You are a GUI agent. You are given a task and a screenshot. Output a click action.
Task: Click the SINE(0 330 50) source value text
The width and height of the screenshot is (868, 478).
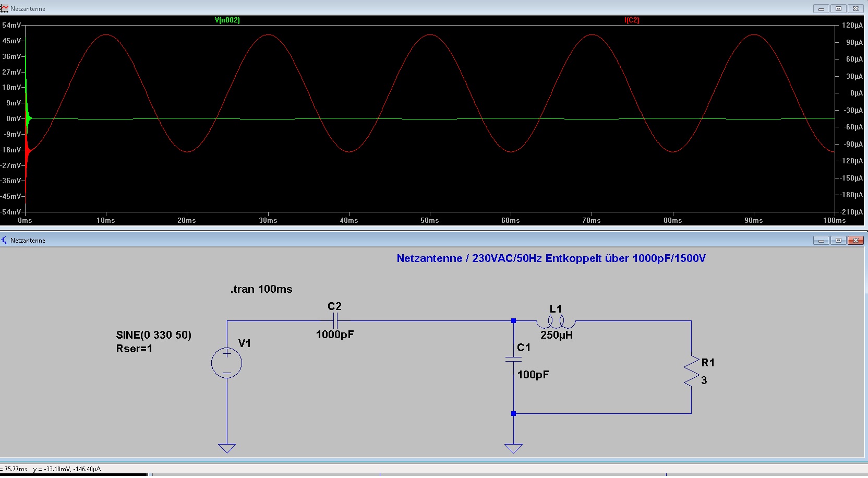coord(153,335)
